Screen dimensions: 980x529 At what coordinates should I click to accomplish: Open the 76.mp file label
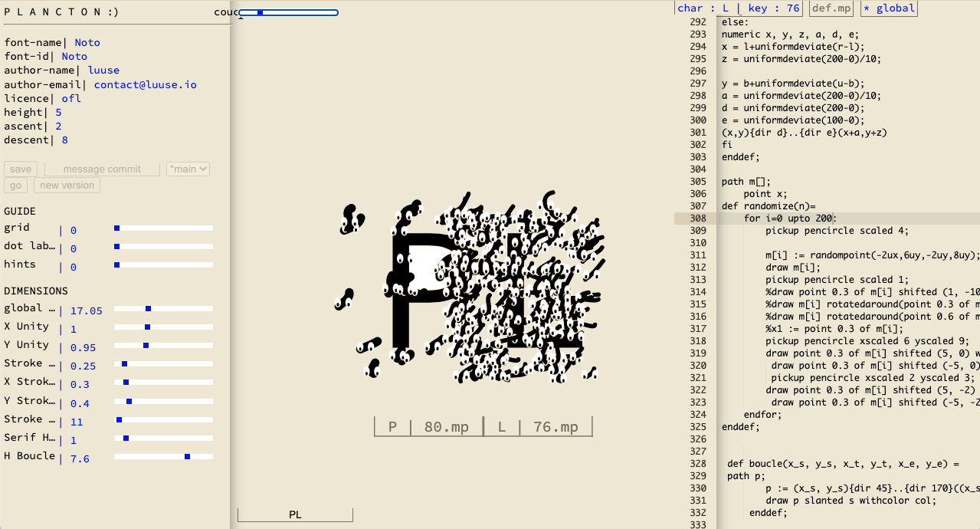pos(556,427)
